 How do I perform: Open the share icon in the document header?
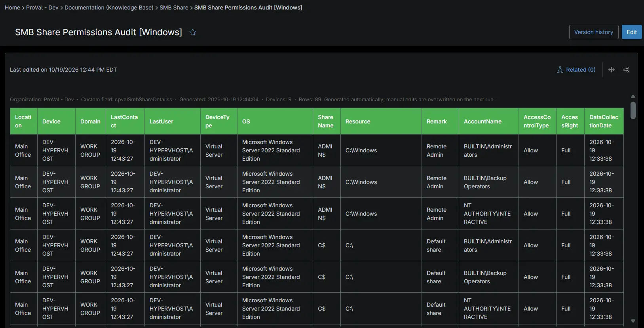click(626, 70)
